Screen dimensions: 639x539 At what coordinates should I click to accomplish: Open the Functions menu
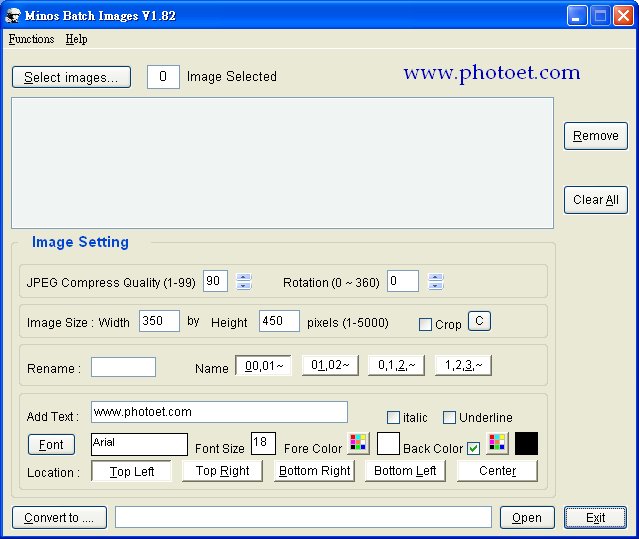pos(31,39)
